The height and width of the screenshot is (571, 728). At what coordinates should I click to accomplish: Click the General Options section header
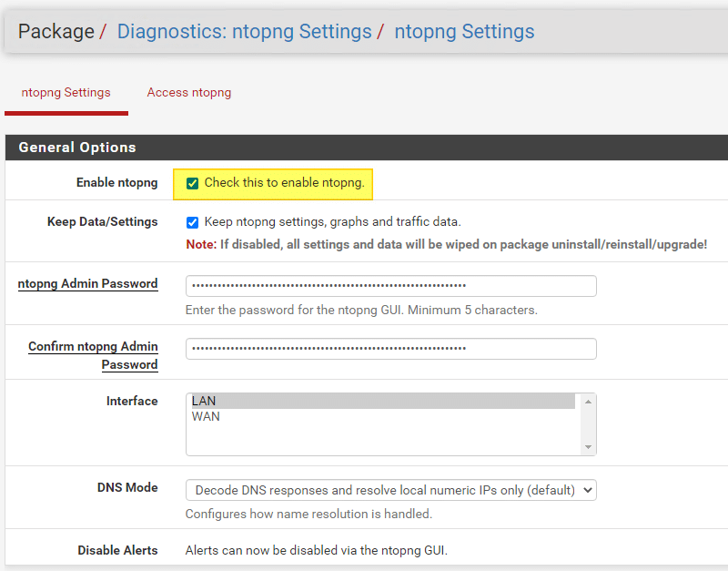point(77,148)
